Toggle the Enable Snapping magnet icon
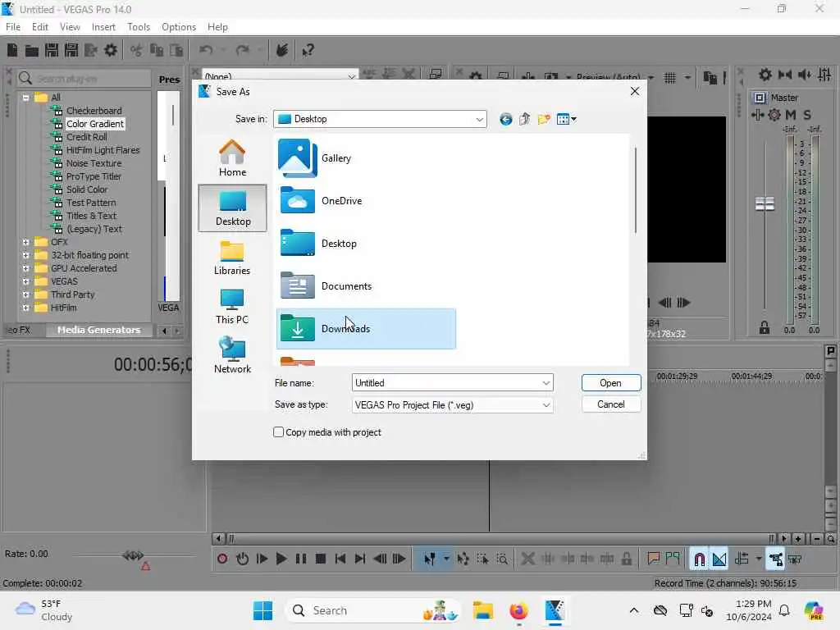The height and width of the screenshot is (630, 840). [699, 559]
